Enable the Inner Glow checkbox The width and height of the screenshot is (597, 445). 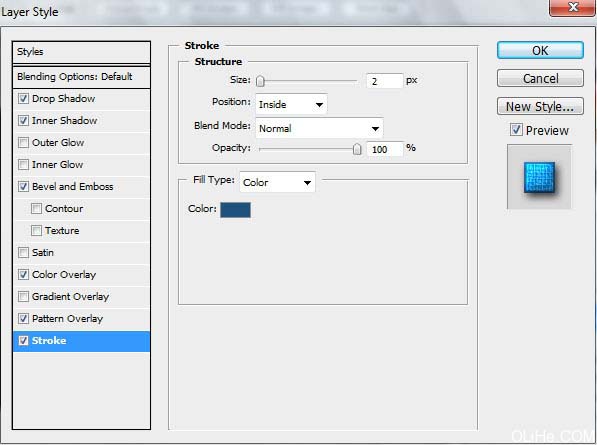[x=23, y=165]
